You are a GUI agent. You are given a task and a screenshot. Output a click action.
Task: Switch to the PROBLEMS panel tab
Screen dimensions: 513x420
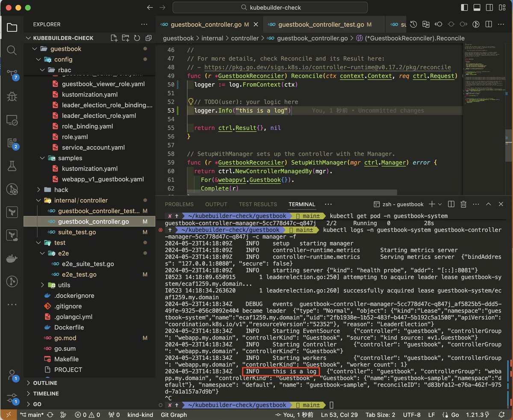point(179,204)
